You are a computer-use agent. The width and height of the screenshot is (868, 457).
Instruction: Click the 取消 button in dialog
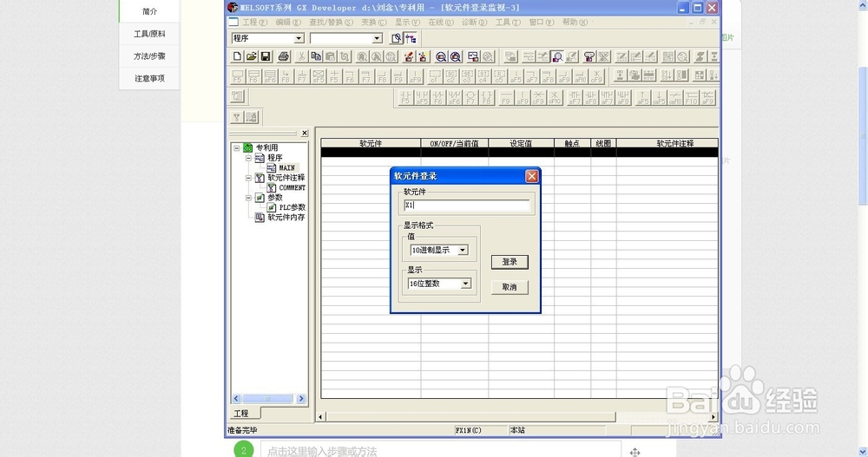[510, 287]
